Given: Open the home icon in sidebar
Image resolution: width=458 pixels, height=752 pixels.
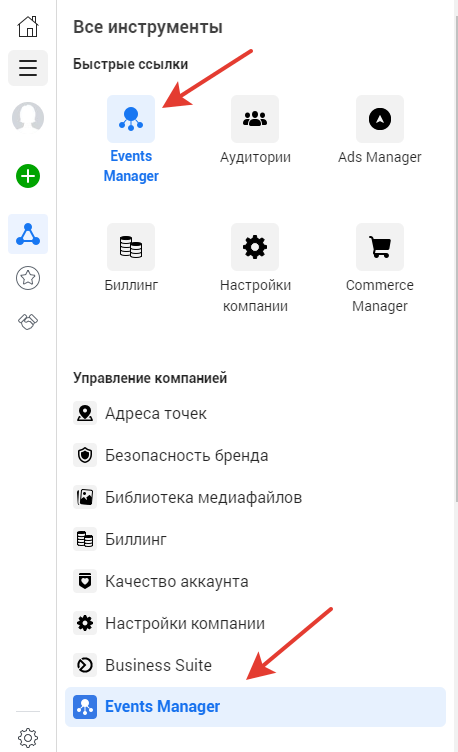Looking at the screenshot, I should tap(28, 26).
